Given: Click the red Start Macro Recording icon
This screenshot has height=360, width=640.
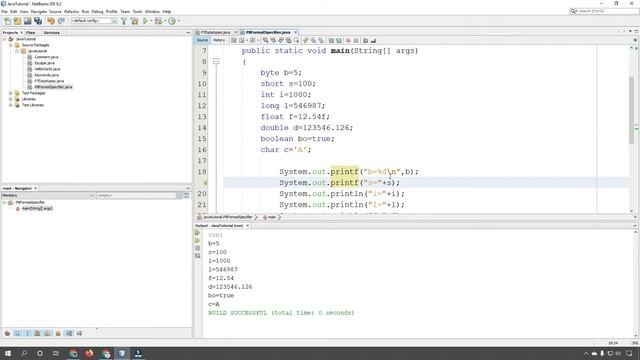Looking at the screenshot, I should (x=348, y=40).
